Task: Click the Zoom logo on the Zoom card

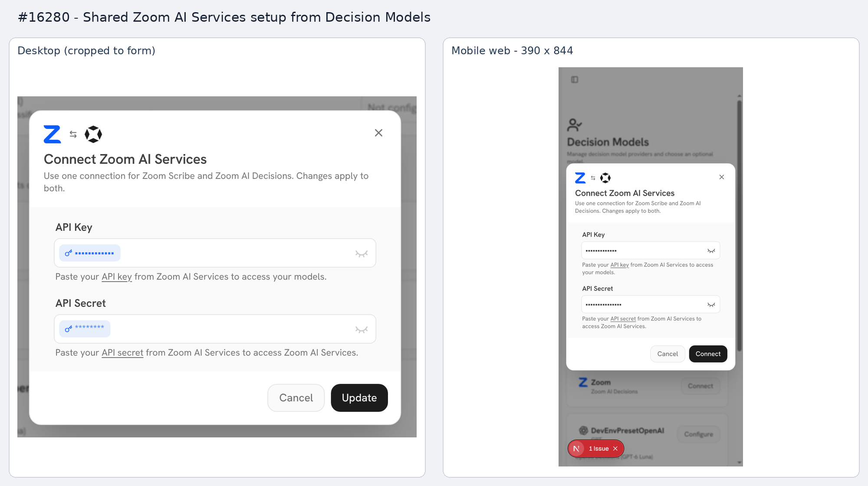Action: (583, 382)
